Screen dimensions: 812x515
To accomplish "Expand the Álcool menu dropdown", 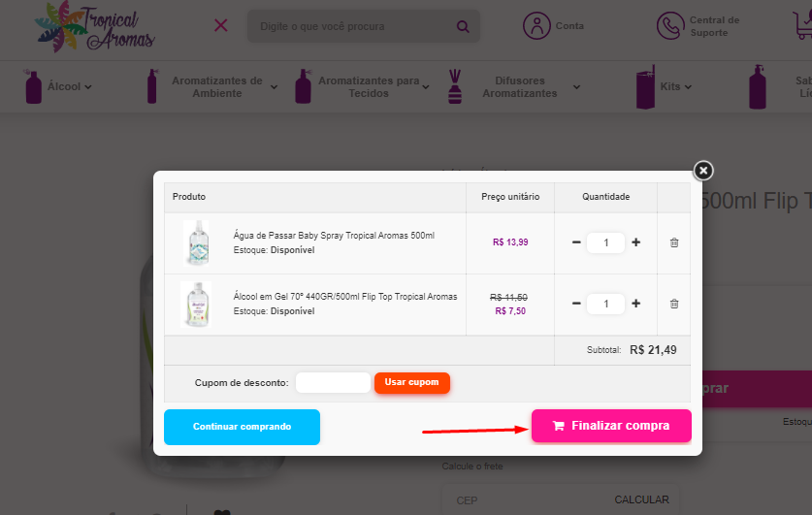I will (x=88, y=87).
